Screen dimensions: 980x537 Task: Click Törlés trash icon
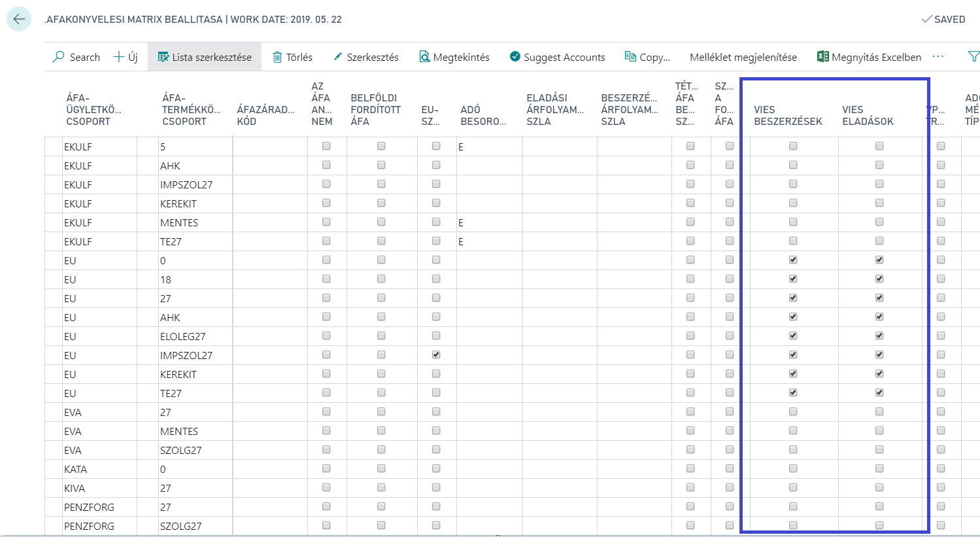click(x=277, y=57)
